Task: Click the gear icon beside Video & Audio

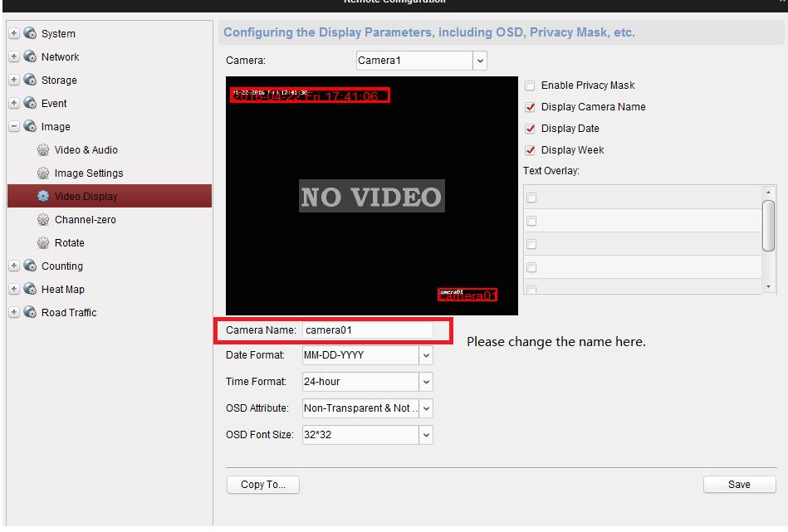Action: [x=43, y=150]
